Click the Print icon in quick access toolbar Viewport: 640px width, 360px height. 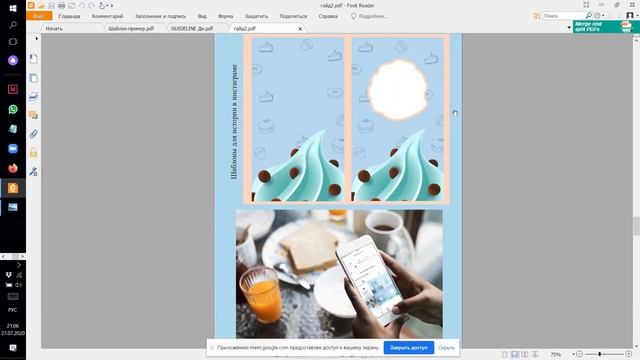pos(61,6)
